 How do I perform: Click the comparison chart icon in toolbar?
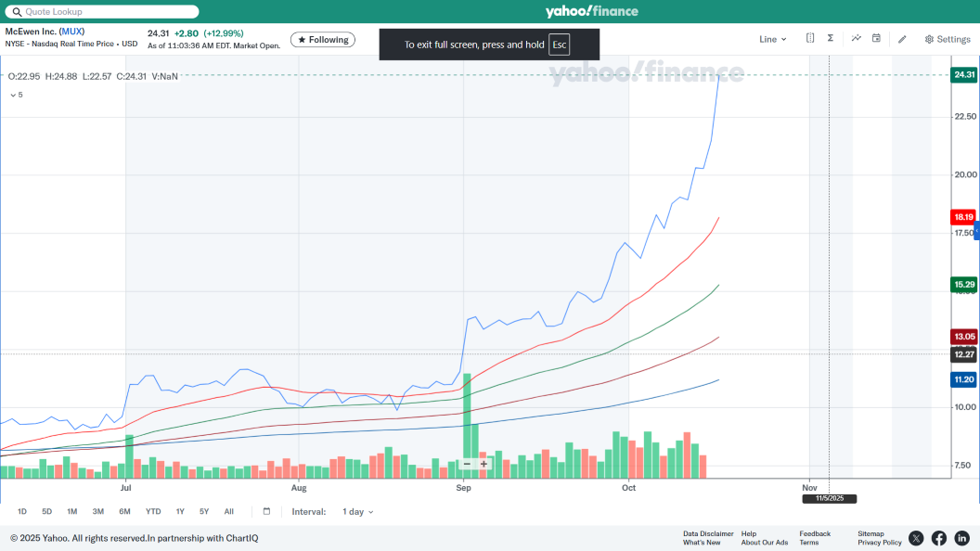point(856,39)
